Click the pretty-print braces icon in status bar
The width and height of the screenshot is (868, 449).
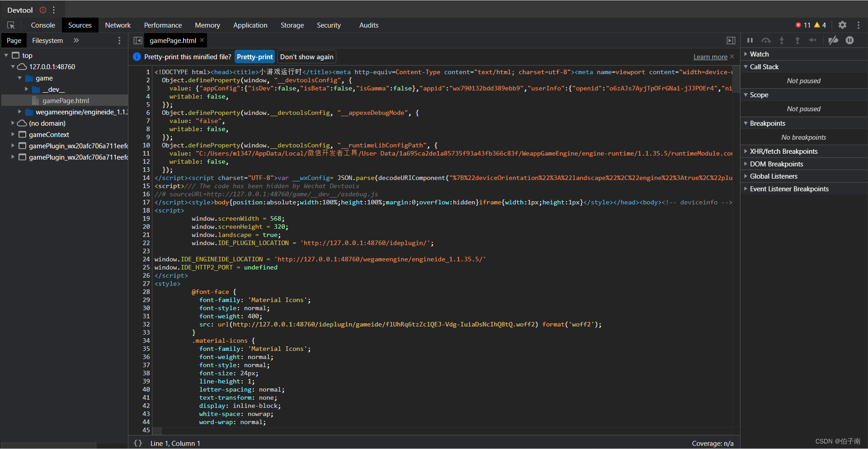tap(138, 443)
